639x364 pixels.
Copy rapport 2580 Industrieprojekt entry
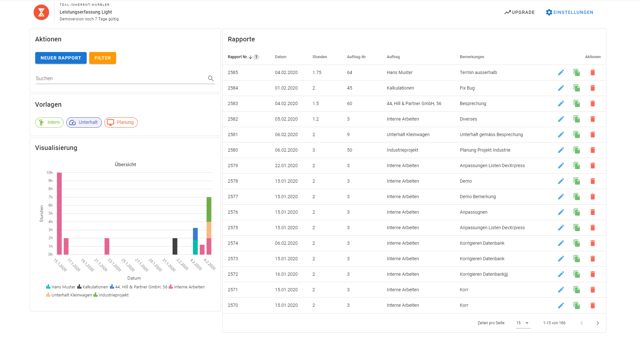tap(577, 150)
